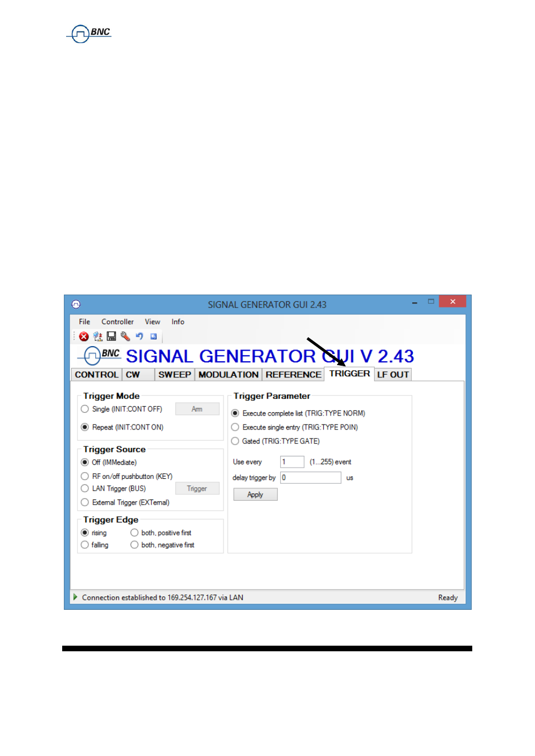Screen dimensions: 535x756
Task: Close the Signal Generator GUI window
Action: 453,302
